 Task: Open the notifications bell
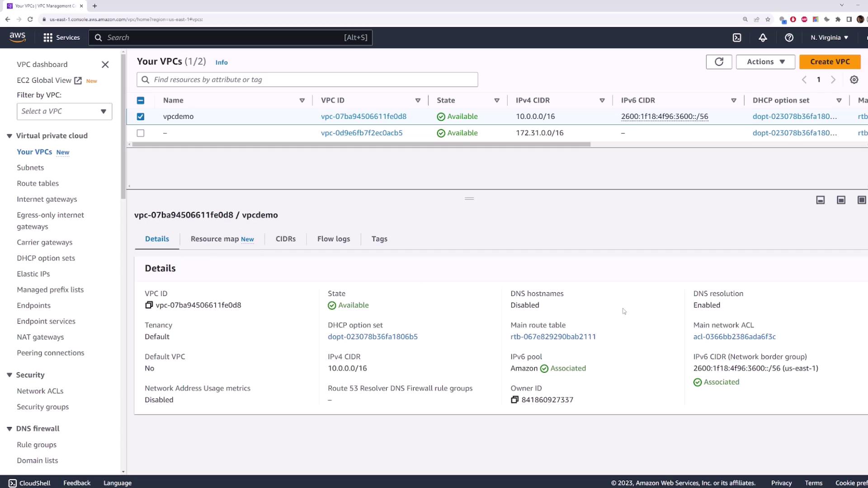click(x=763, y=38)
